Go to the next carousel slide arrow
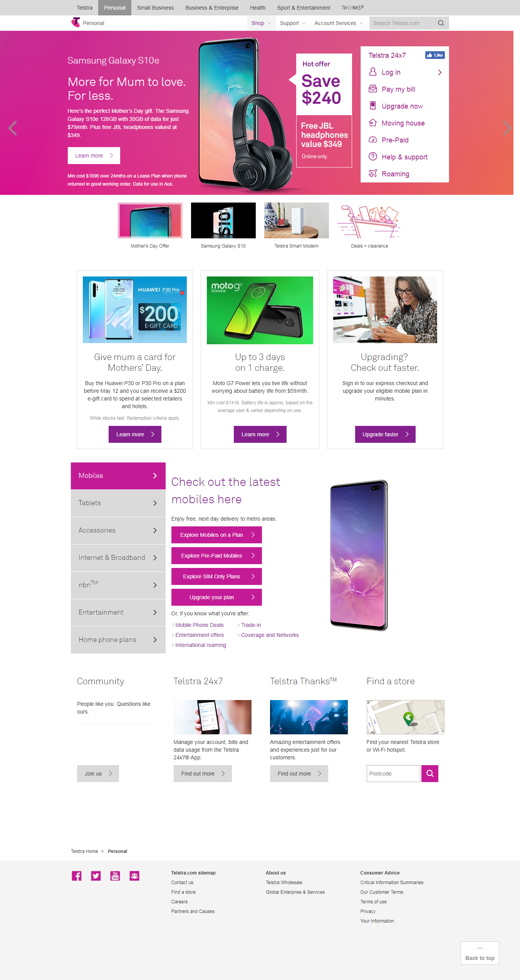 [x=507, y=128]
